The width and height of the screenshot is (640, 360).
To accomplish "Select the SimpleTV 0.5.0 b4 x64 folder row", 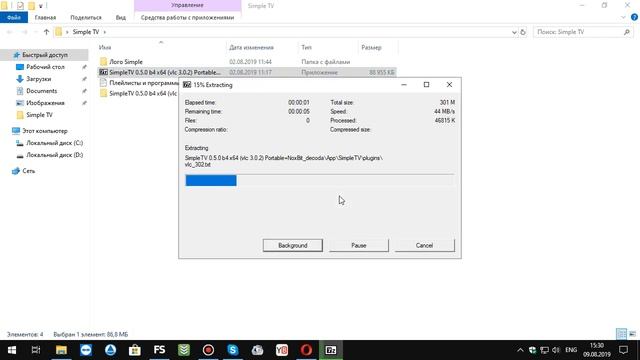I will coord(139,93).
